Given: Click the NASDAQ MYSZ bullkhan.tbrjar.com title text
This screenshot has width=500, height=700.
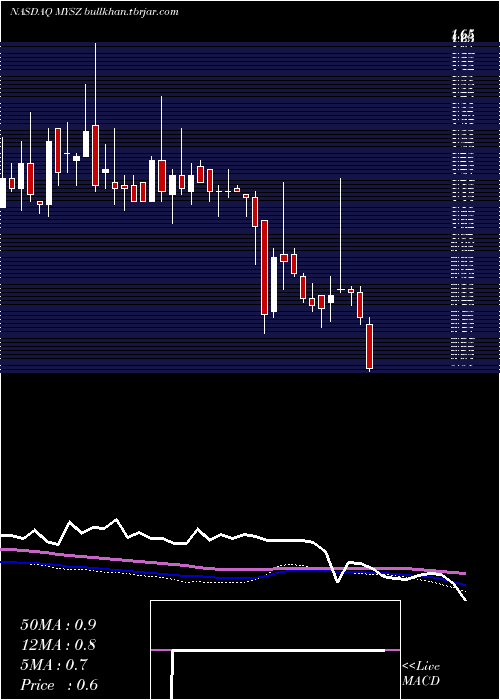Looking at the screenshot, I should coord(94,12).
